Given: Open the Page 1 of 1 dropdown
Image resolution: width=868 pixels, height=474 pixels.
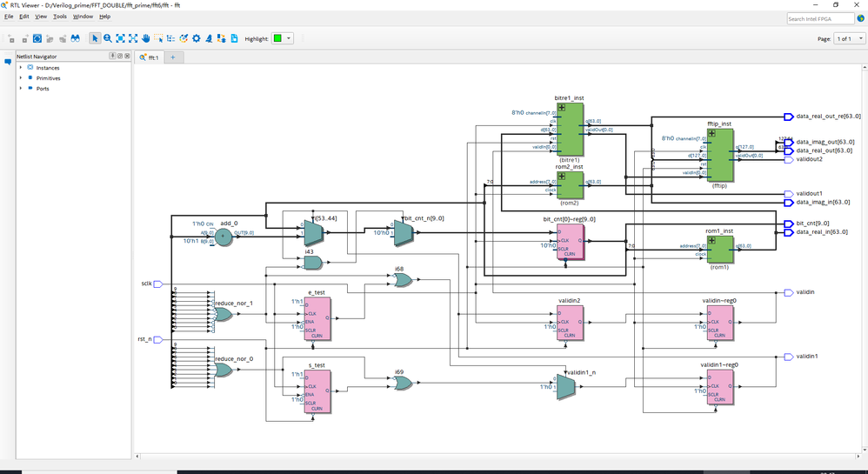Looking at the screenshot, I should click(x=850, y=39).
